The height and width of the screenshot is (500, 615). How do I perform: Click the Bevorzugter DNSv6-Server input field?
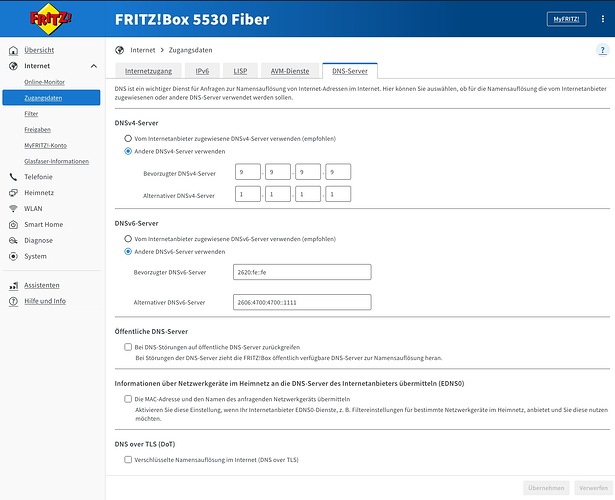300,272
